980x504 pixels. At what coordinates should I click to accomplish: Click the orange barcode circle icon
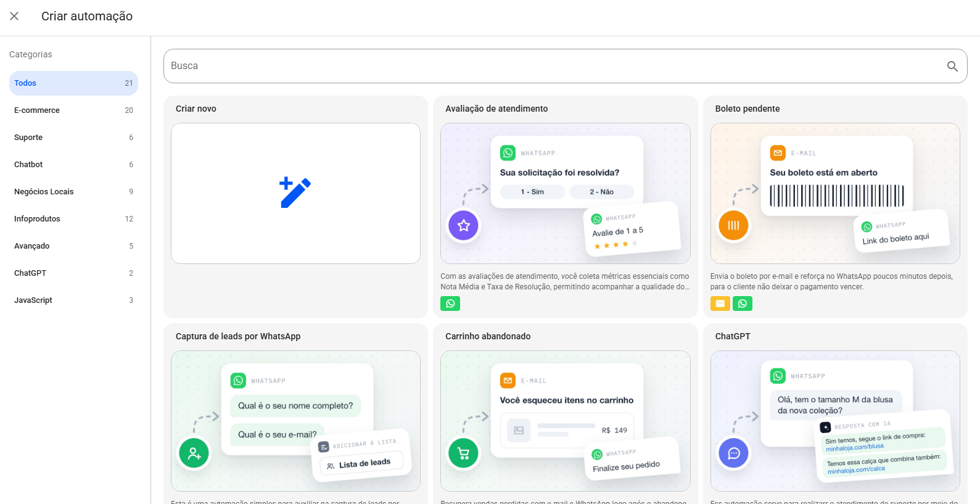(x=733, y=226)
